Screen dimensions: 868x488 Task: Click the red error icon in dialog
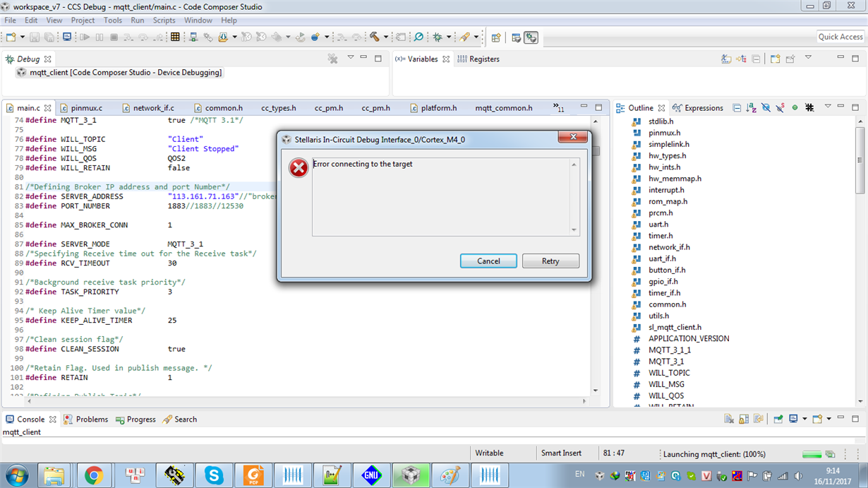[299, 167]
